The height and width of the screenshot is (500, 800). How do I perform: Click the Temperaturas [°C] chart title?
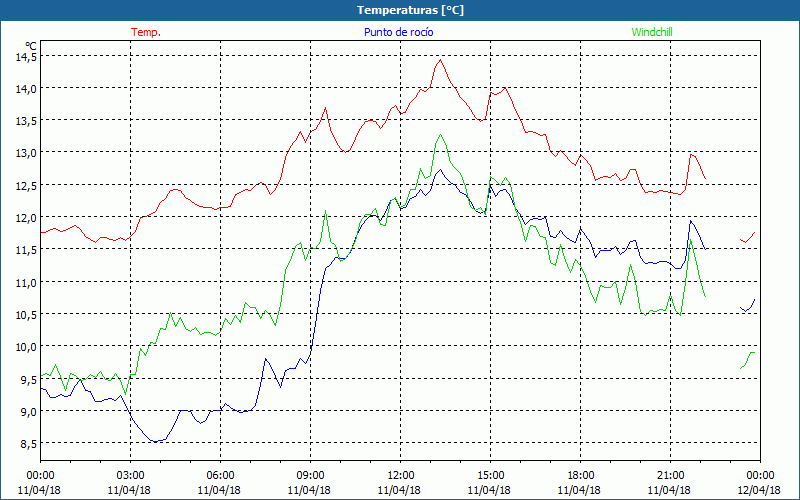point(410,10)
